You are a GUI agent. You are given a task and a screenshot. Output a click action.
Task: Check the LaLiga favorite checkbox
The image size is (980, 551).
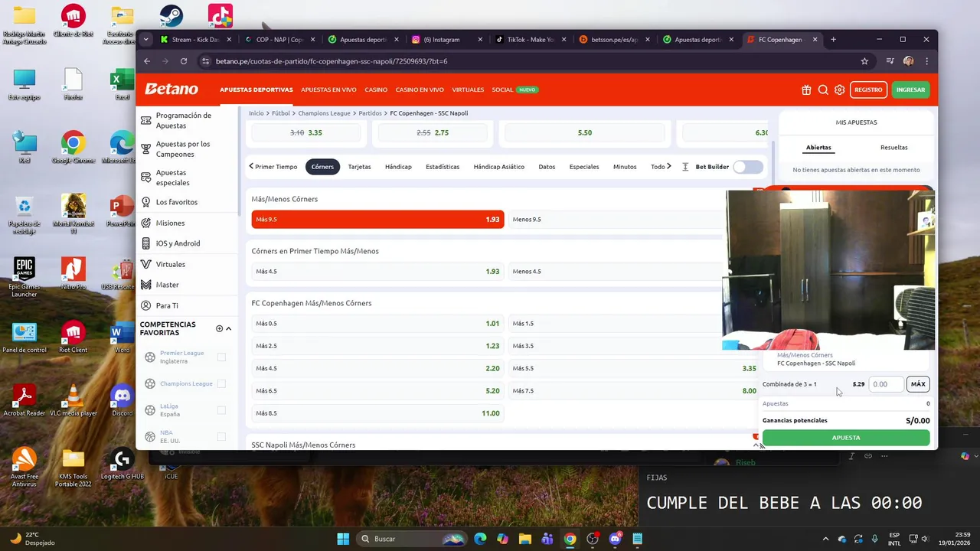pos(221,410)
